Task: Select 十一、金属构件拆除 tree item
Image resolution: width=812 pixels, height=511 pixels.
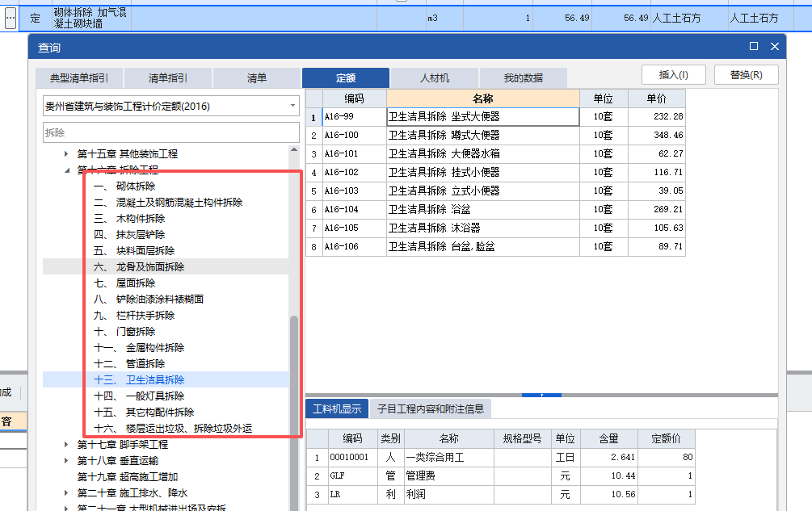Action: tap(139, 348)
